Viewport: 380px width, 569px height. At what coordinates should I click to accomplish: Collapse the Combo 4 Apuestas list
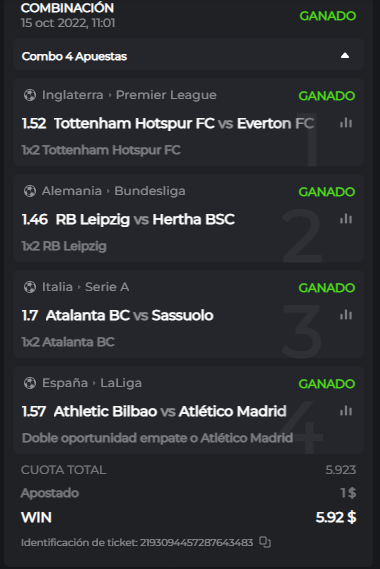coord(345,56)
